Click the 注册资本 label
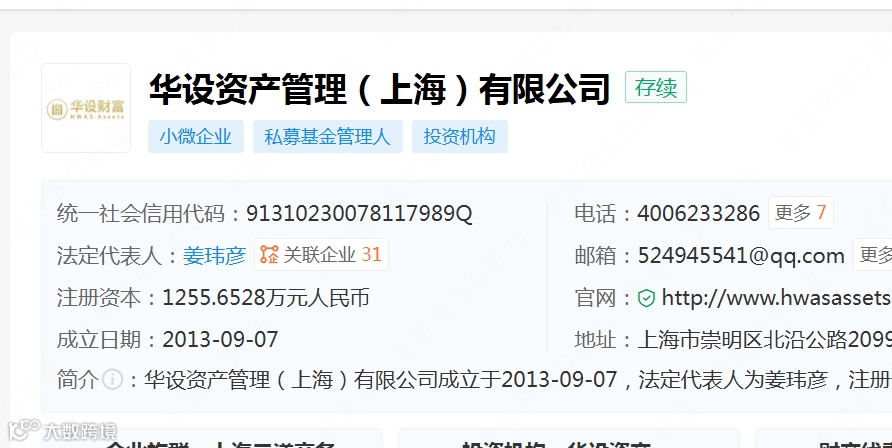 click(99, 297)
